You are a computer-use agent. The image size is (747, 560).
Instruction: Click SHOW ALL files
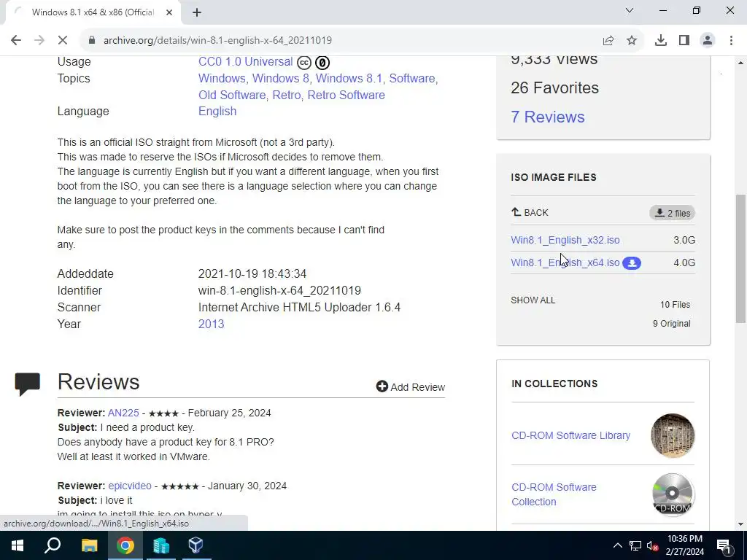coord(533,300)
